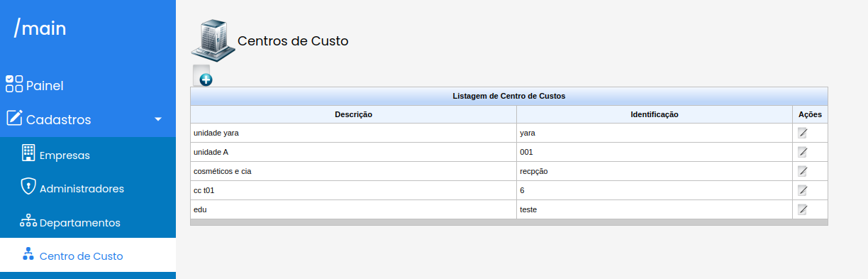Viewport: 868px width, 279px height.
Task: Click the gray table footer bar
Action: [509, 222]
